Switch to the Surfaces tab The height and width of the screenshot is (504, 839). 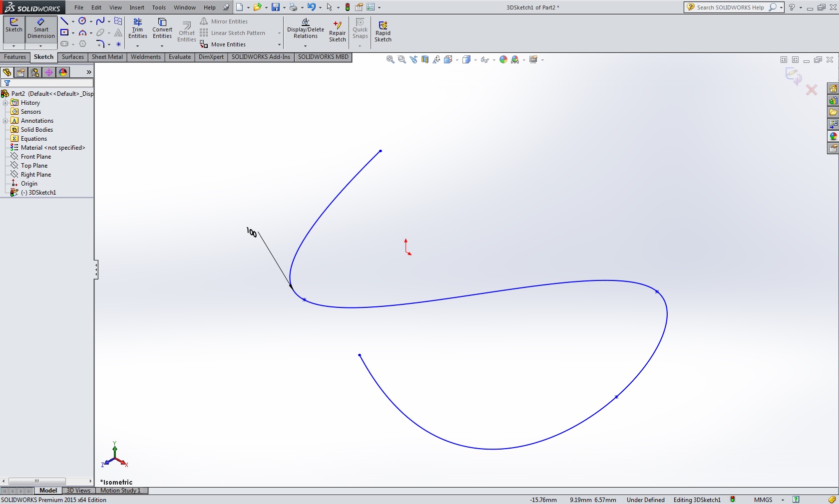pyautogui.click(x=72, y=57)
